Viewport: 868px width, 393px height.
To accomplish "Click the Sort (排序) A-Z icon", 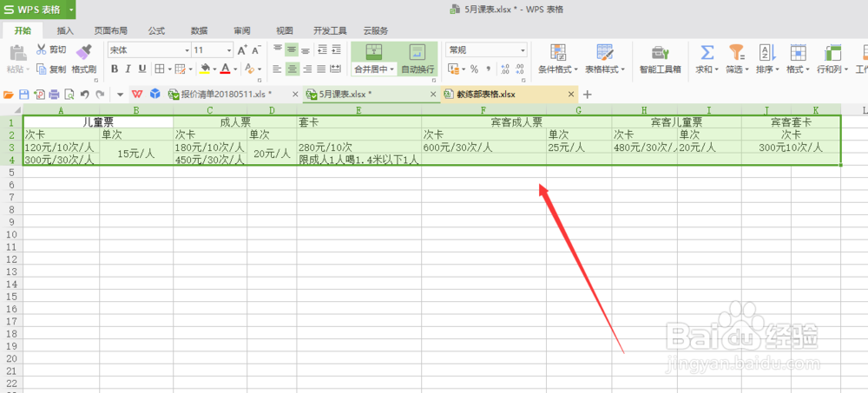I will [x=766, y=52].
